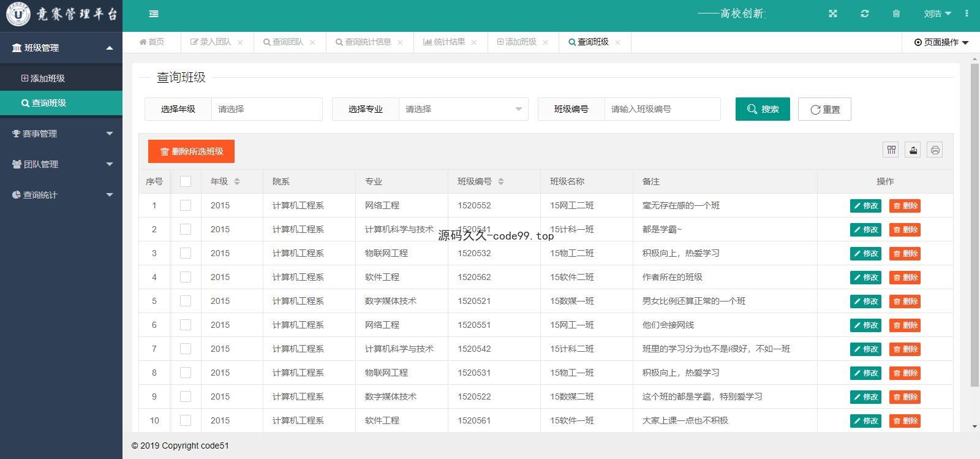
Task: Click the scrollbar up arrow
Action: click(x=974, y=59)
